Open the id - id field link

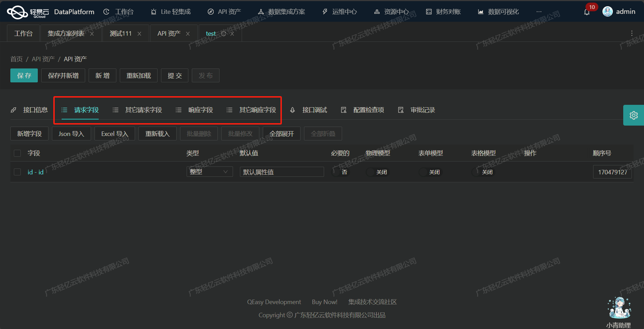[35, 172]
